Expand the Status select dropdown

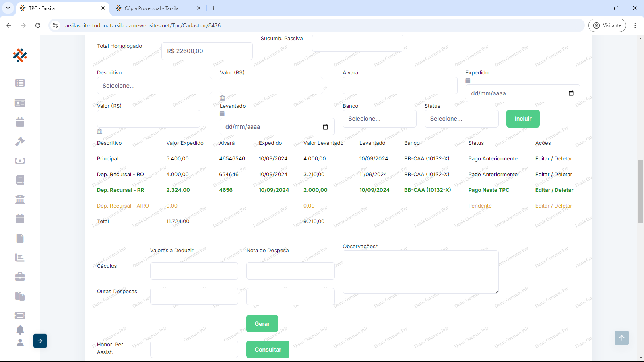click(x=461, y=119)
